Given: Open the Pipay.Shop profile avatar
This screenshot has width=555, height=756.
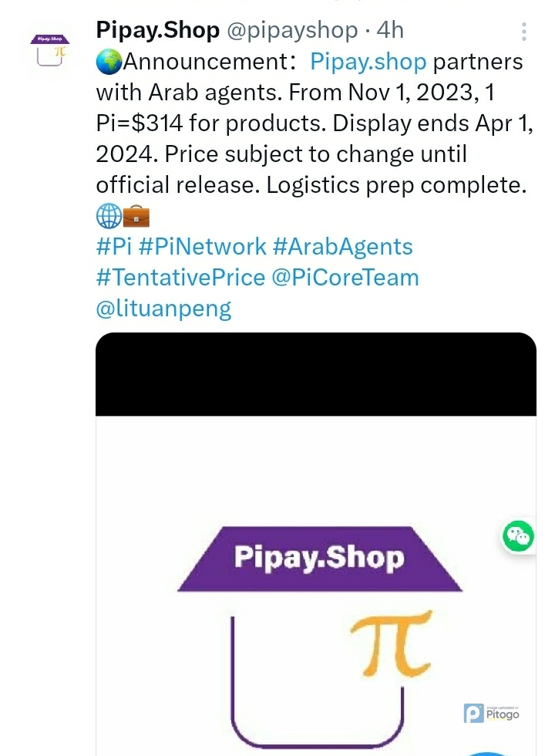Looking at the screenshot, I should (49, 52).
